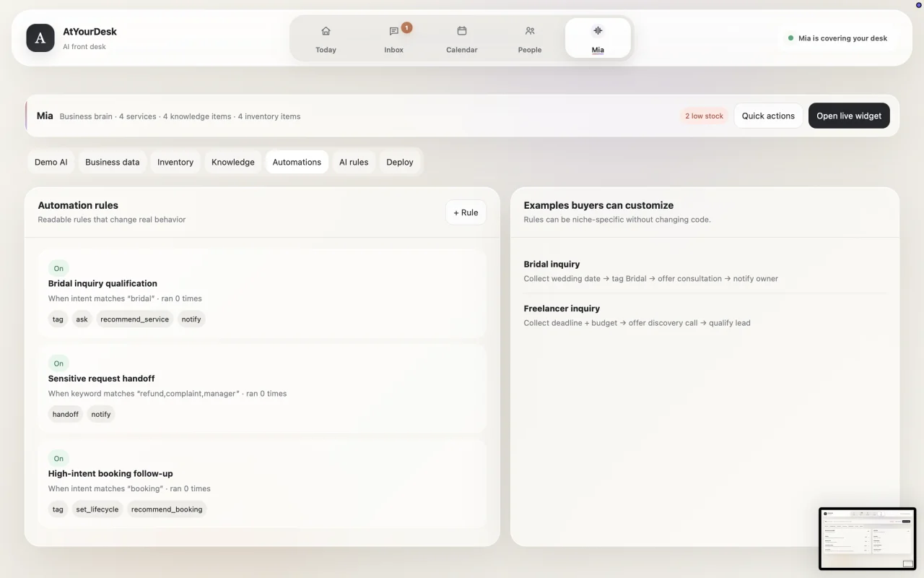Screen dimensions: 924x578
Task: Select the Freelancer inquiry example
Action: coord(562,309)
